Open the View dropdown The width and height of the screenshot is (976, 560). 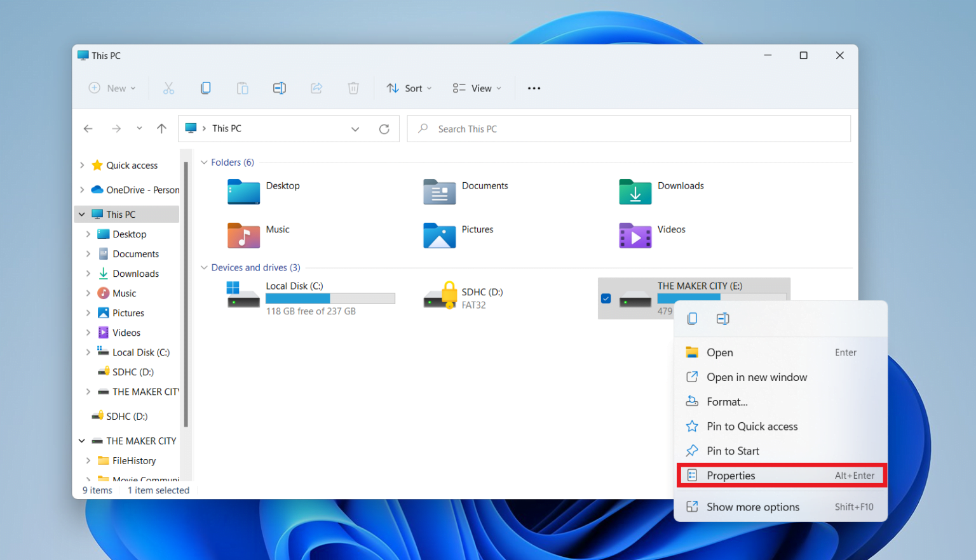(x=476, y=88)
